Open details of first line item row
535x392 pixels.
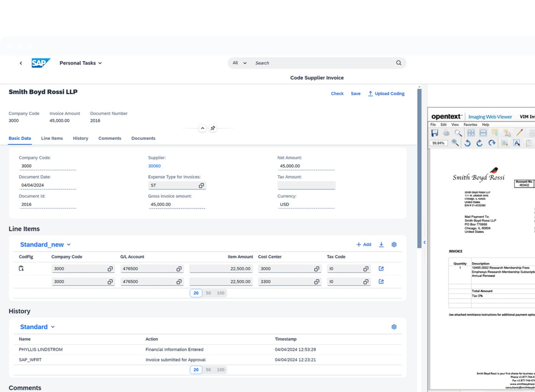[x=381, y=269]
